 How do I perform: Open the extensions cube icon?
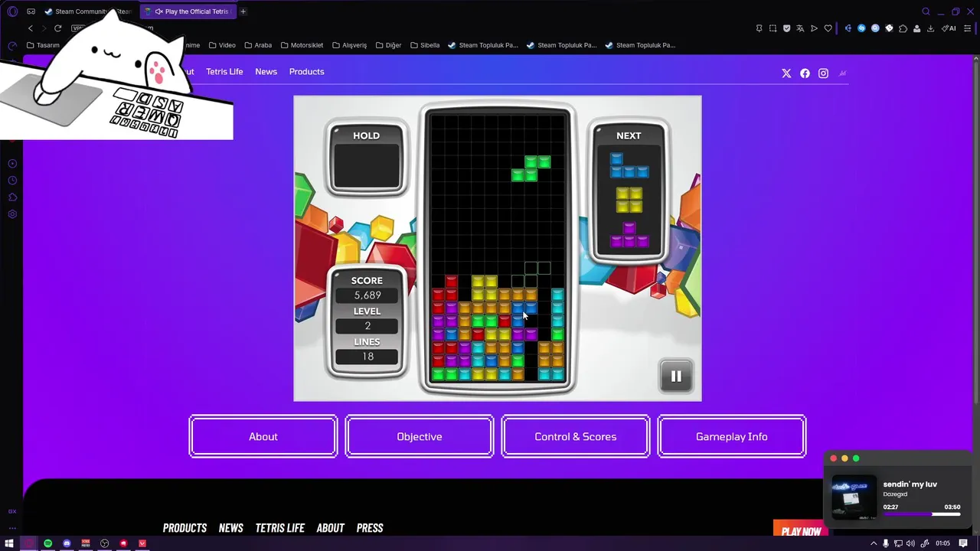[x=903, y=28]
